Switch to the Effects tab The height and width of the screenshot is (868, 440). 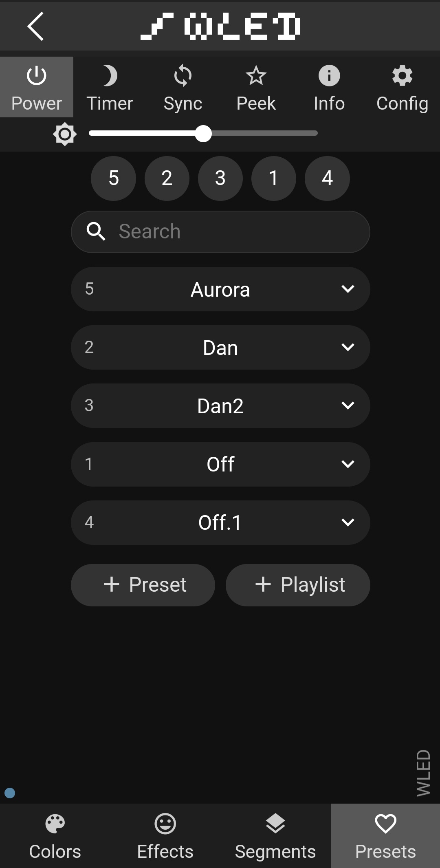165,835
